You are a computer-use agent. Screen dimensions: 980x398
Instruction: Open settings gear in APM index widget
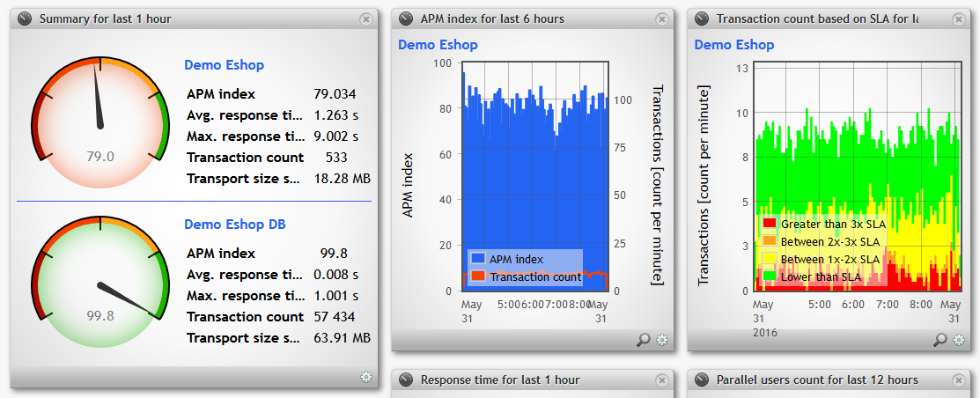(662, 340)
